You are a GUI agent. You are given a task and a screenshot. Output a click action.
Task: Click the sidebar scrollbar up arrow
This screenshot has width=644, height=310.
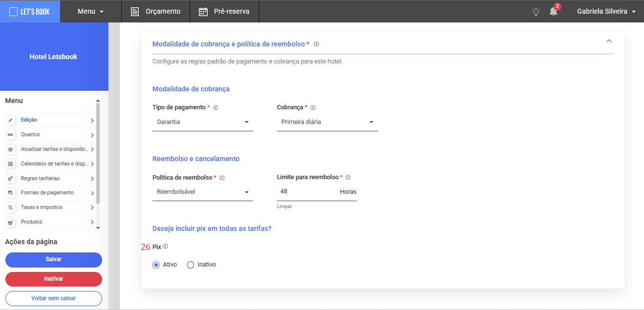[x=98, y=101]
